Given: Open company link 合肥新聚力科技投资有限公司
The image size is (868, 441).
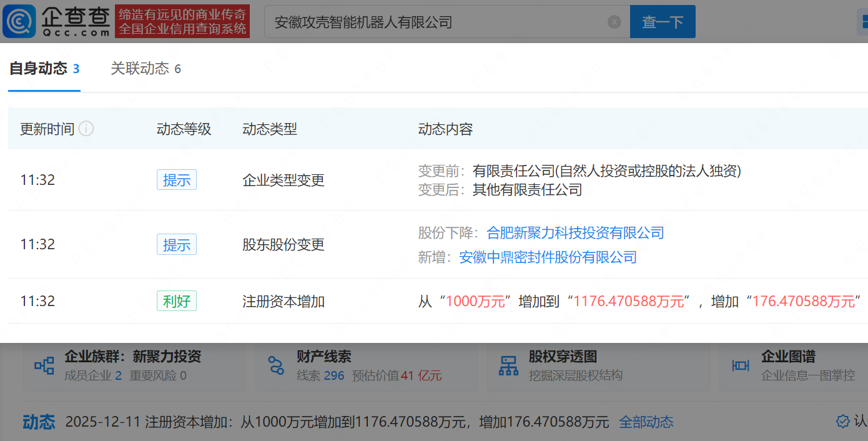Looking at the screenshot, I should (x=576, y=232).
